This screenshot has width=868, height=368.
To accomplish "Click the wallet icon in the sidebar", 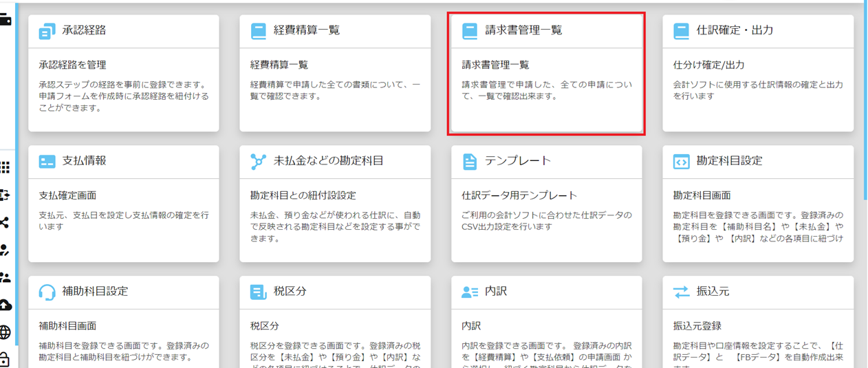I will click(x=5, y=20).
